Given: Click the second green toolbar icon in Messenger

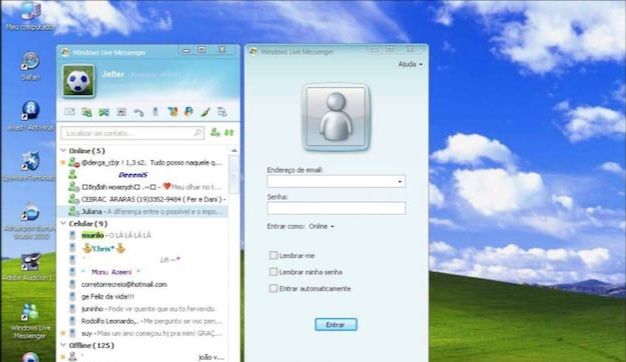Looking at the screenshot, I should point(87,112).
